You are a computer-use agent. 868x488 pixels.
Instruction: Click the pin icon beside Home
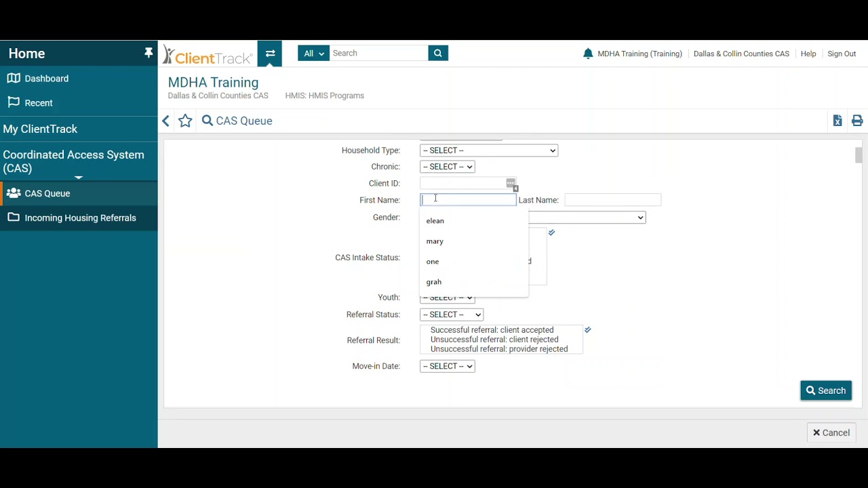[x=149, y=54]
